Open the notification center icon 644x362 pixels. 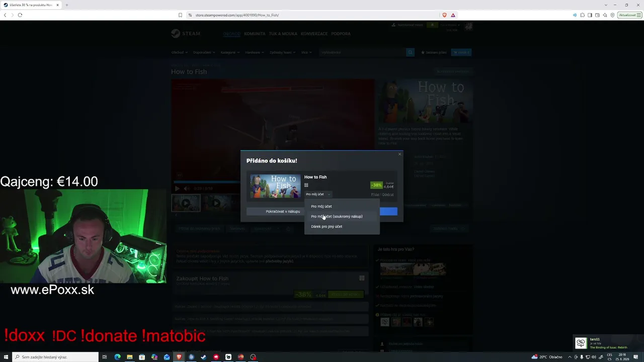[x=636, y=357]
